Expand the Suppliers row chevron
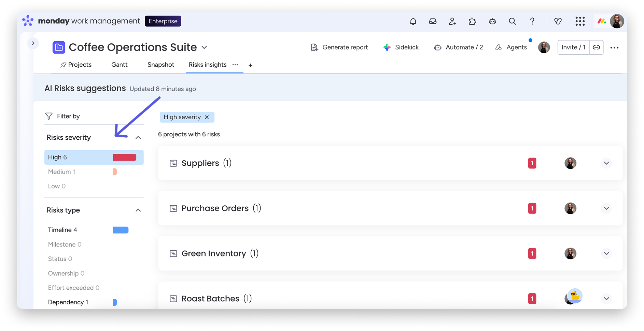The width and height of the screenshot is (644, 331). click(x=606, y=163)
